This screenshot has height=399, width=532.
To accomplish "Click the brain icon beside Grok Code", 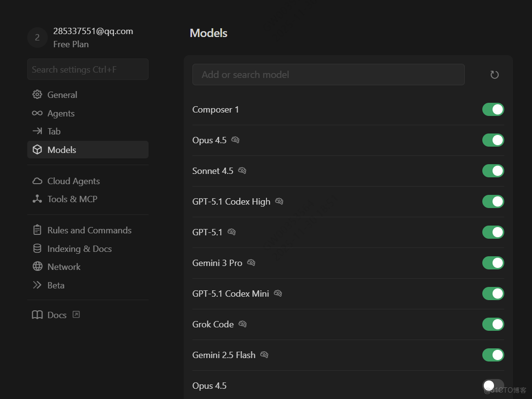I will point(243,324).
